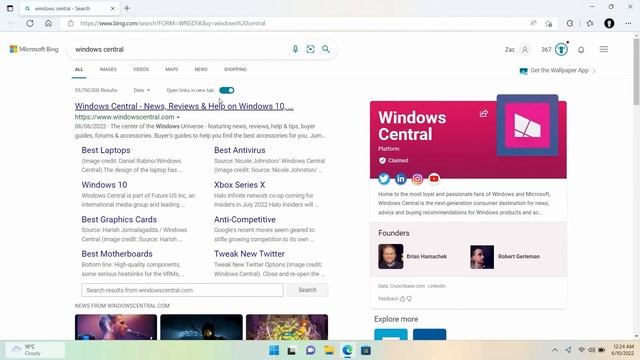Open the Xbox Series X sitelink

click(x=240, y=185)
